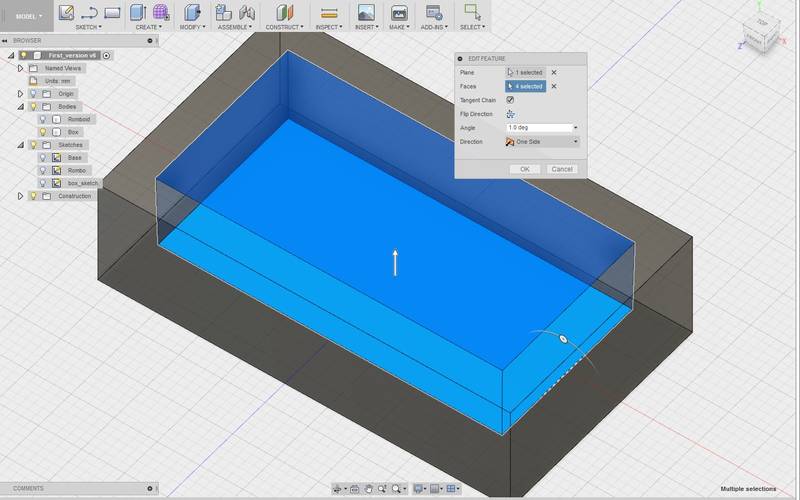
Task: Collapse the First_version v6 root node
Action: point(11,55)
